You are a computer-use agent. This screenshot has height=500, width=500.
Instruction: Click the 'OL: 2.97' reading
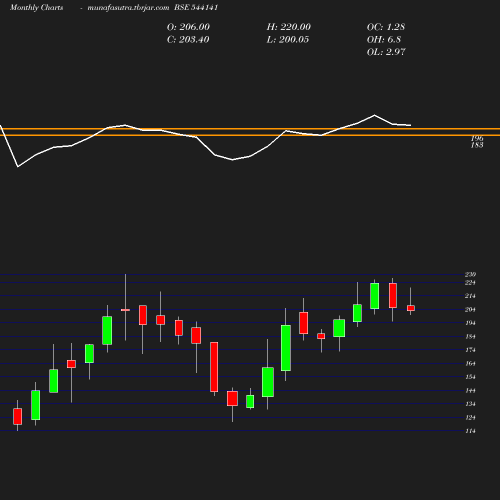pos(386,52)
